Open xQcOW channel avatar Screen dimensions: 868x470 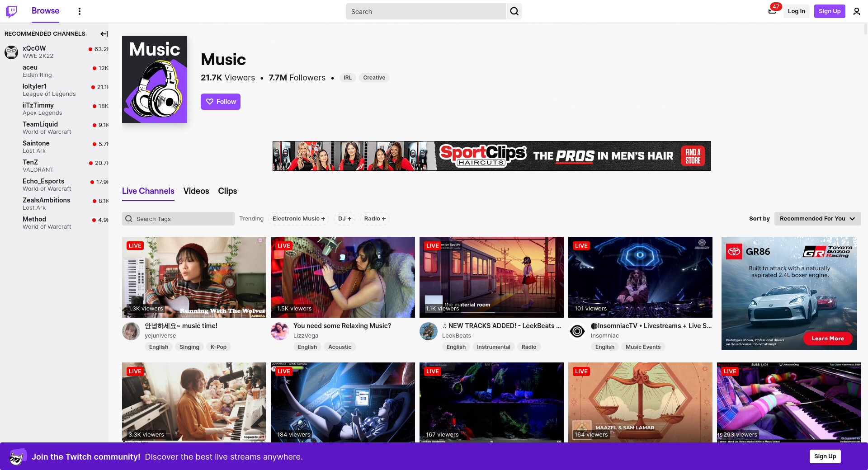pos(11,52)
